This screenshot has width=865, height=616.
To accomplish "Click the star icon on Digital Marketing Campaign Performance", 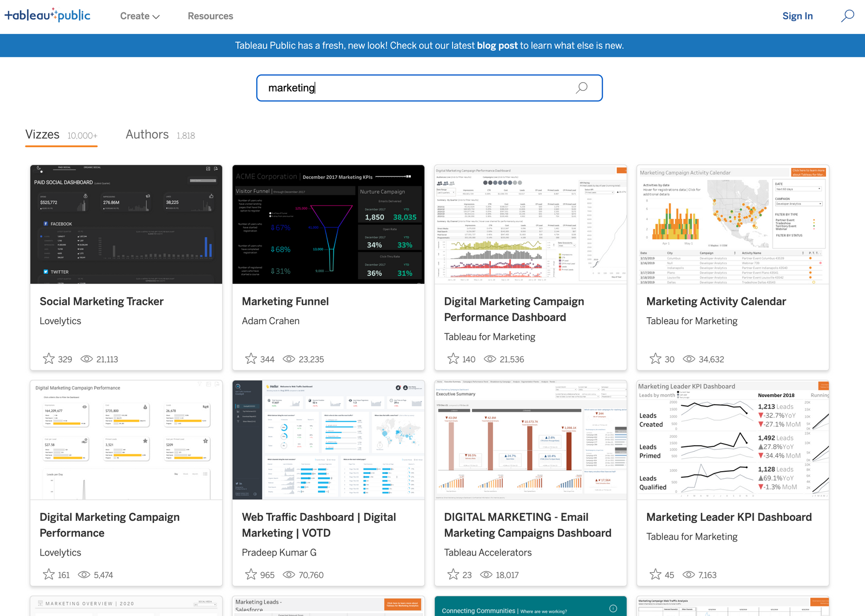I will coord(48,574).
